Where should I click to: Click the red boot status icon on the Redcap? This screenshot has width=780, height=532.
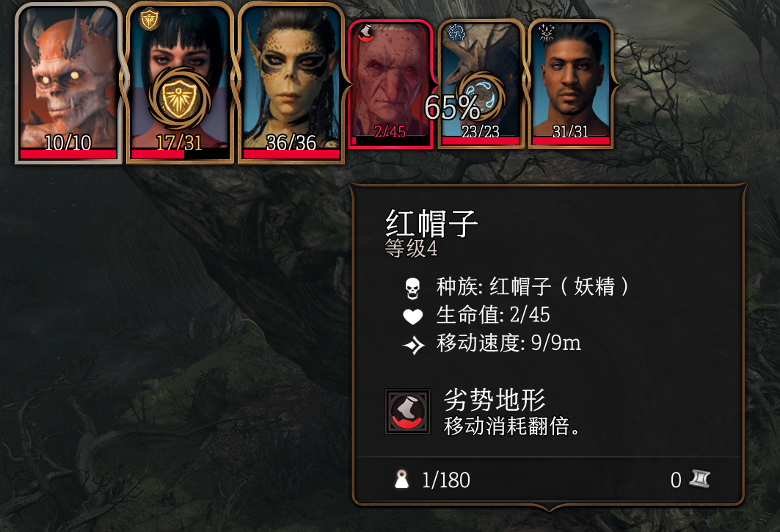pos(367,33)
